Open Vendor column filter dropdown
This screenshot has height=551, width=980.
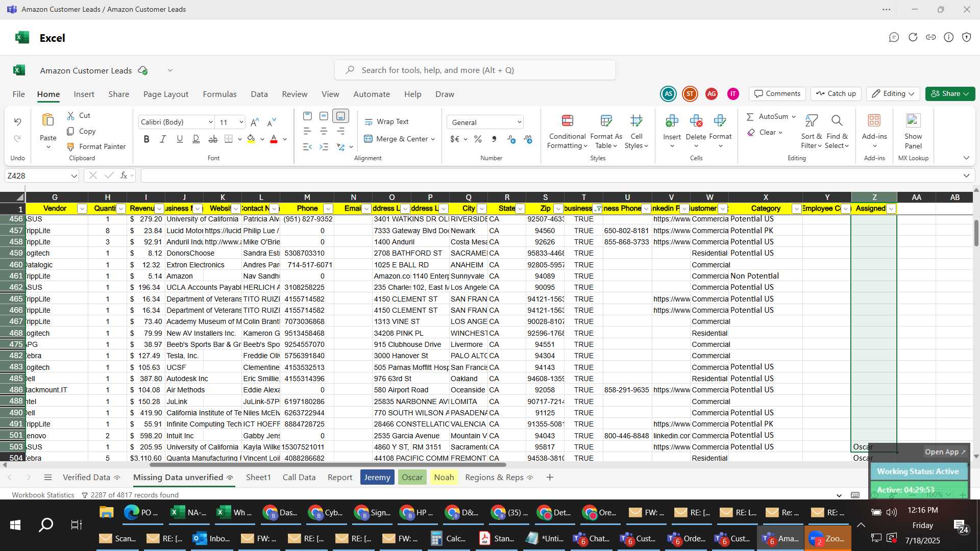pos(82,209)
